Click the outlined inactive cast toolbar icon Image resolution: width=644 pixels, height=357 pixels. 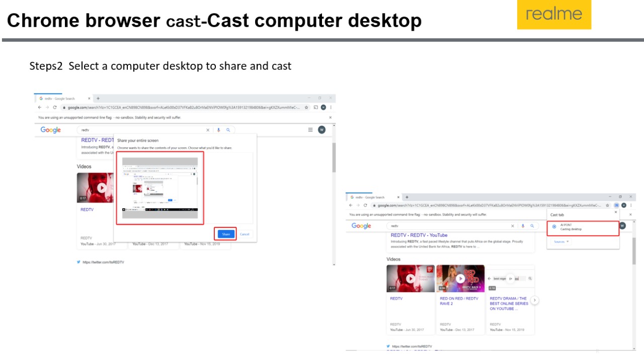(x=315, y=107)
